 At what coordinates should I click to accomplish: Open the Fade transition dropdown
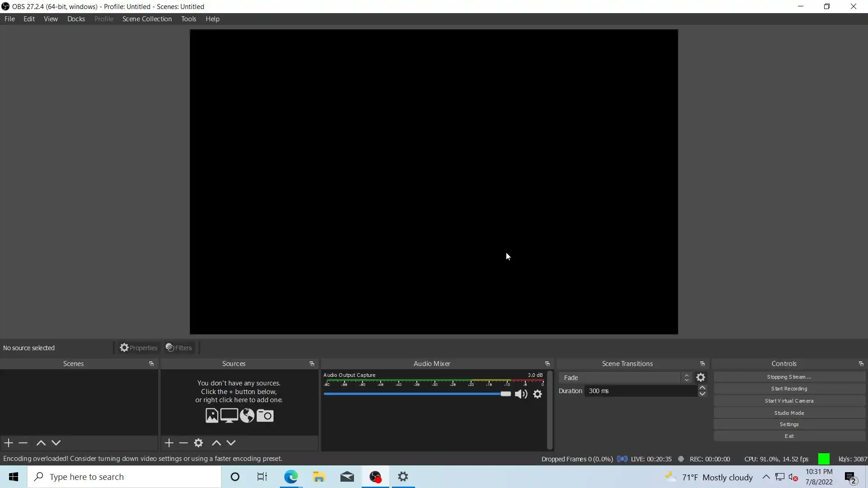tap(625, 377)
